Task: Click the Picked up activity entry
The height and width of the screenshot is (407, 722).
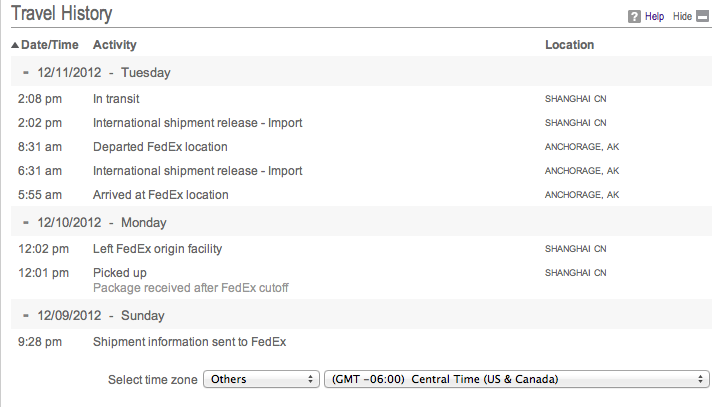Action: [119, 272]
